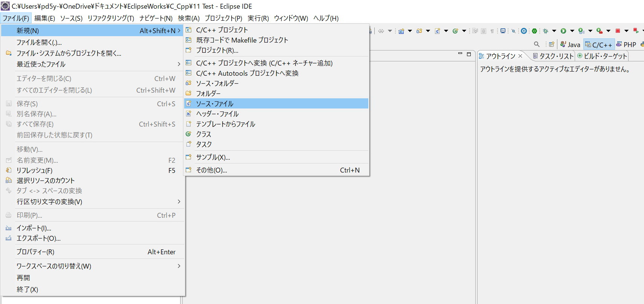
Task: Switch to the PHP perspective
Action: [x=626, y=44]
